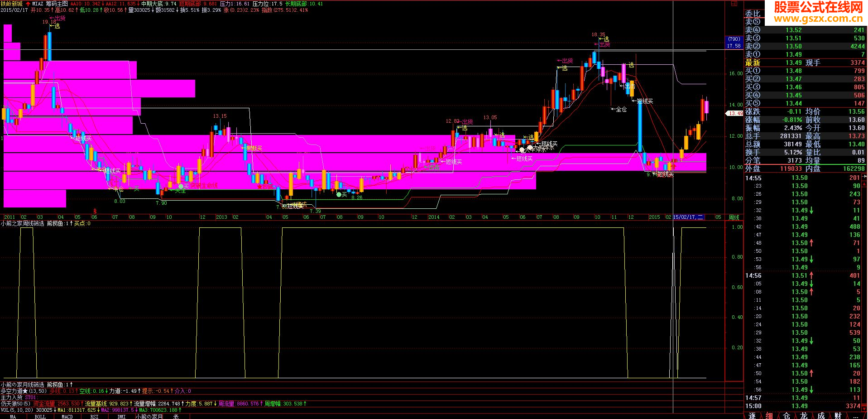Select the 卖② row price 13.50
868x419 pixels.
(794, 46)
